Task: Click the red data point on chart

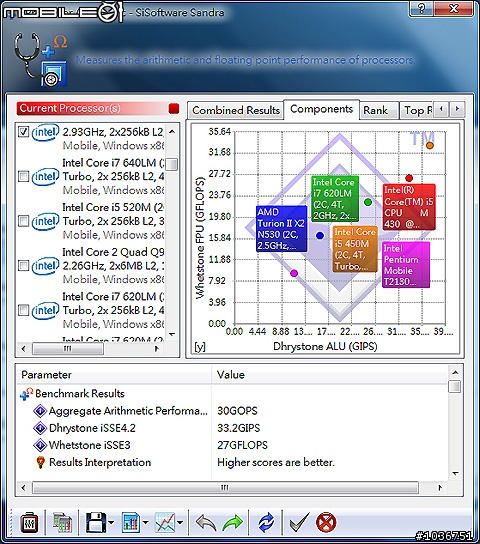Action: (x=409, y=178)
